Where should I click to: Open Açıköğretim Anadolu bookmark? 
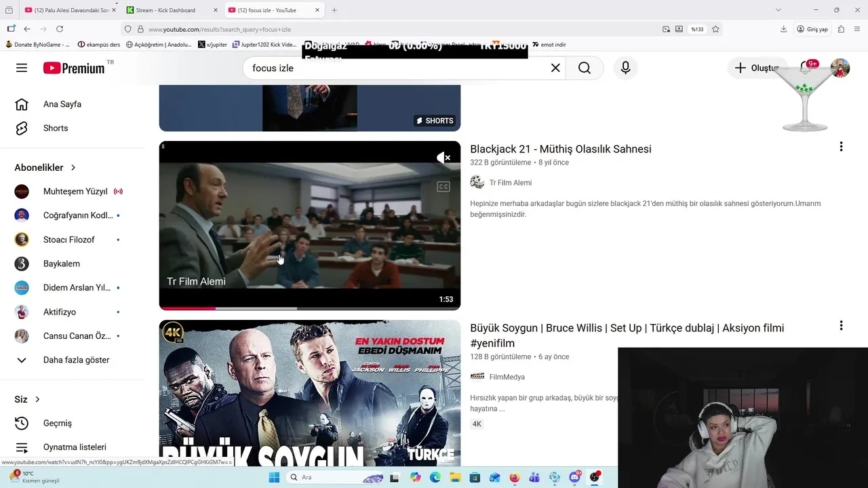click(x=159, y=45)
